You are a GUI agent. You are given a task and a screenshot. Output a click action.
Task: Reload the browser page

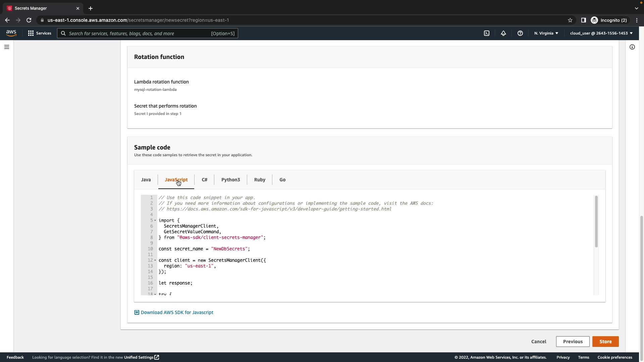(x=29, y=20)
